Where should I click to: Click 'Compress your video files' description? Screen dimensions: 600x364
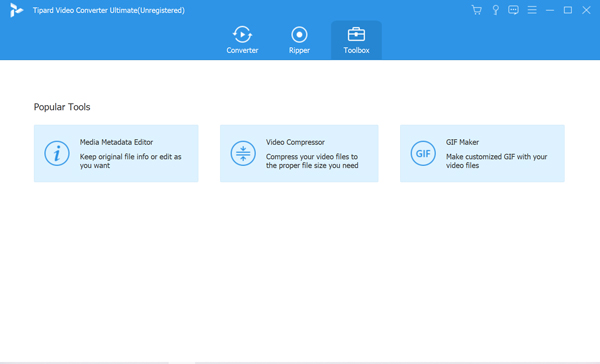click(x=312, y=161)
